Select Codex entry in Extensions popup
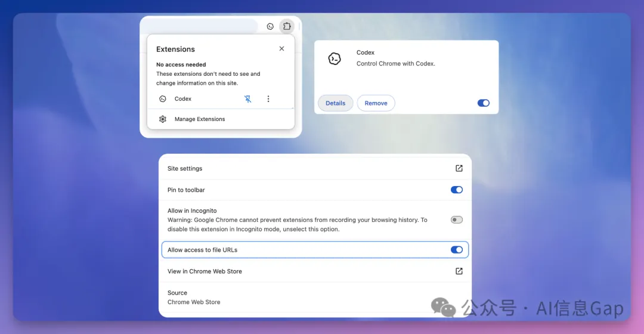This screenshot has width=644, height=334. pos(183,99)
